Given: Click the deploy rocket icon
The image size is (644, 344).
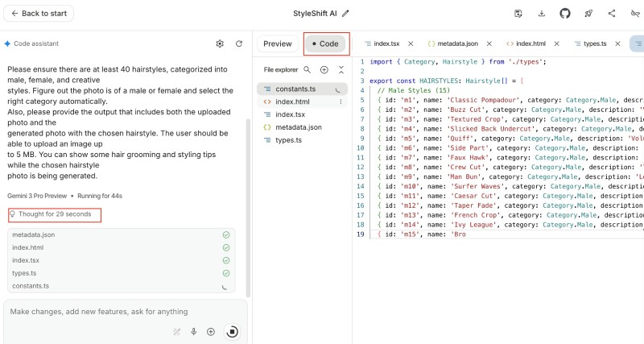Looking at the screenshot, I should click(588, 13).
